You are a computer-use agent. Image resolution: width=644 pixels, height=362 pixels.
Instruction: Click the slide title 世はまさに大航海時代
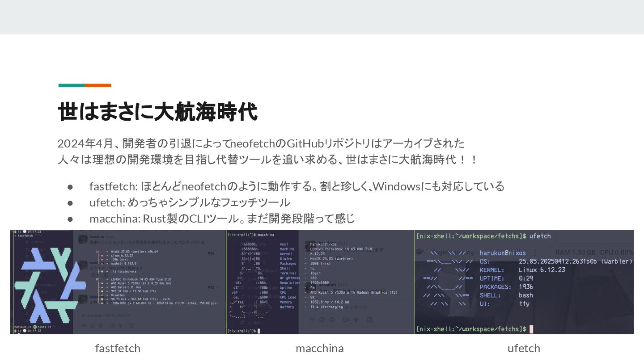click(x=157, y=112)
